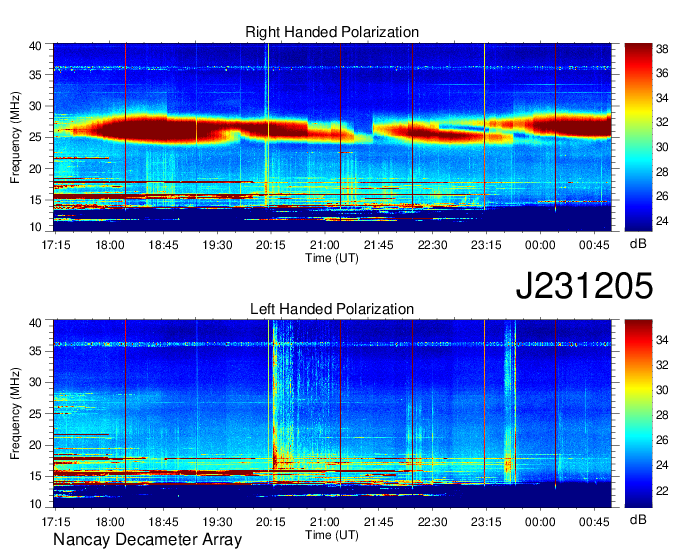Click the 15 MHz tick on Right Handed plot
680x552 pixels.
point(35,200)
